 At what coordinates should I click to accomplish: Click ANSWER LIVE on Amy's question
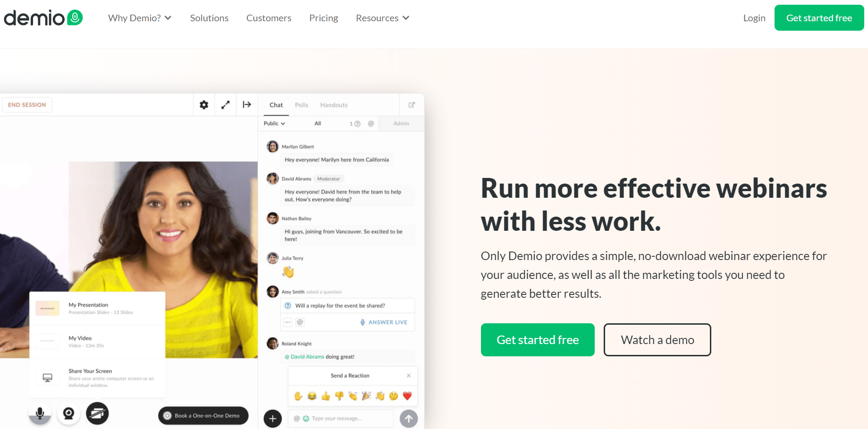(384, 322)
